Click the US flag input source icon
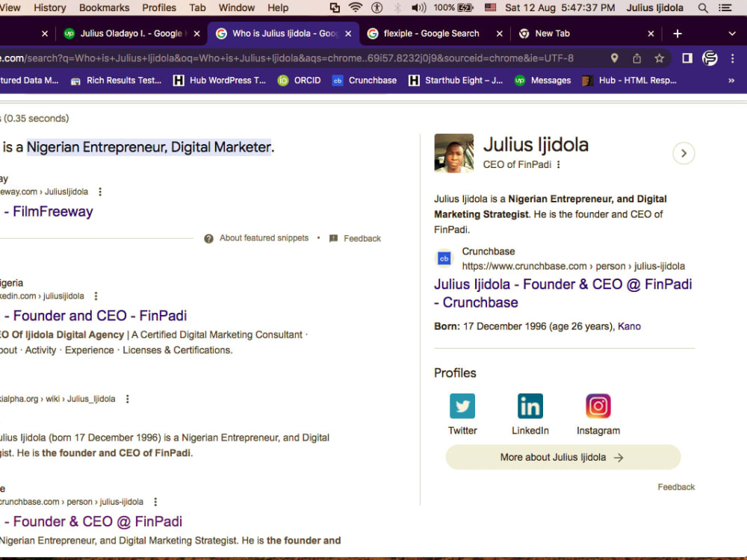 pos(490,7)
